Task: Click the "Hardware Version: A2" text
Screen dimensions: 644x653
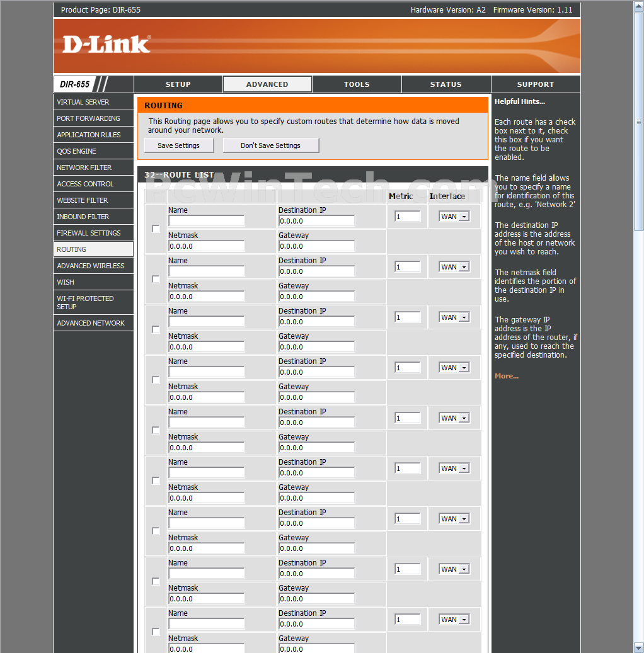Action: (x=448, y=9)
